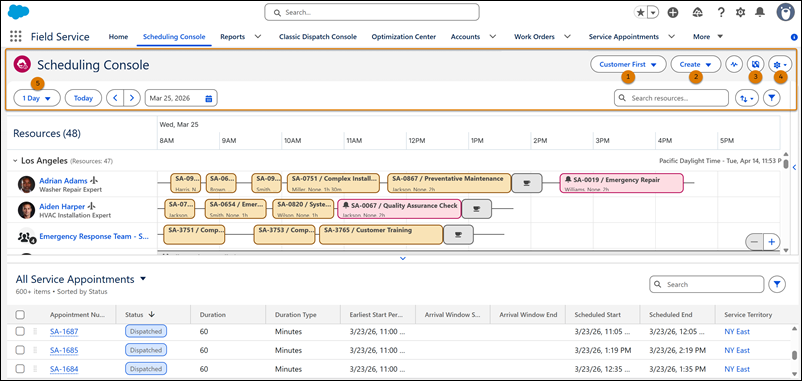
Task: Click the global Search field
Action: (372, 12)
